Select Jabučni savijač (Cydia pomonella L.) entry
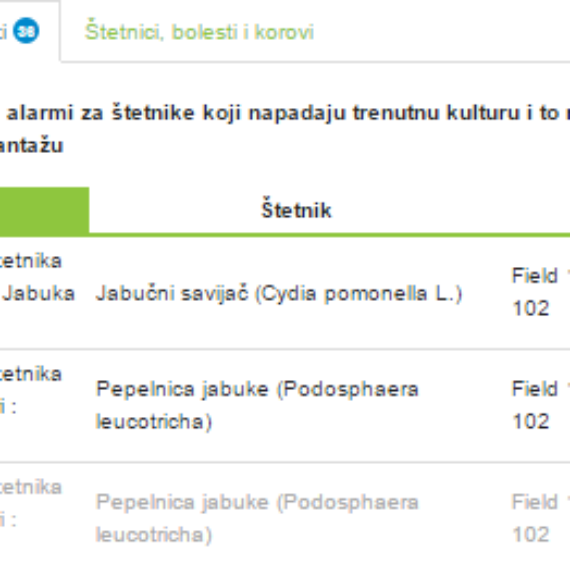This screenshot has height=570, width=570. (x=279, y=293)
